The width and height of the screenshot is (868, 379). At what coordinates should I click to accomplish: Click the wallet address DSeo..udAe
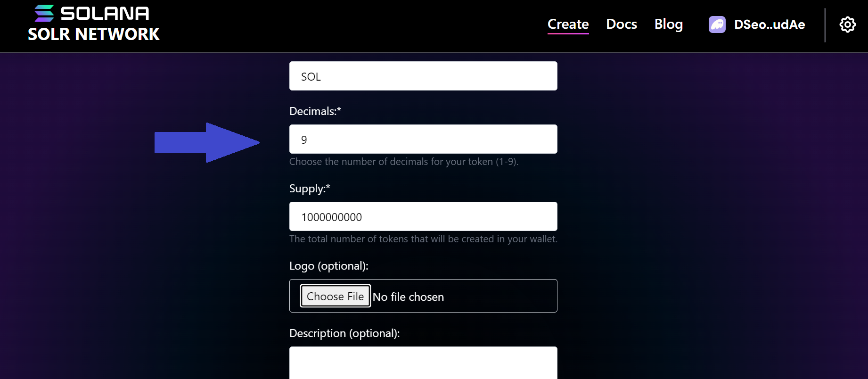(769, 25)
